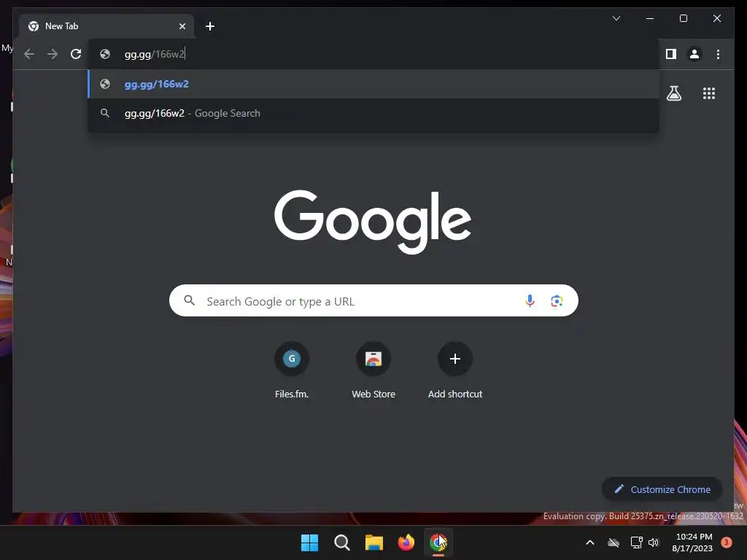The height and width of the screenshot is (560, 747).
Task: Open the Web Store shortcut
Action: point(373,370)
